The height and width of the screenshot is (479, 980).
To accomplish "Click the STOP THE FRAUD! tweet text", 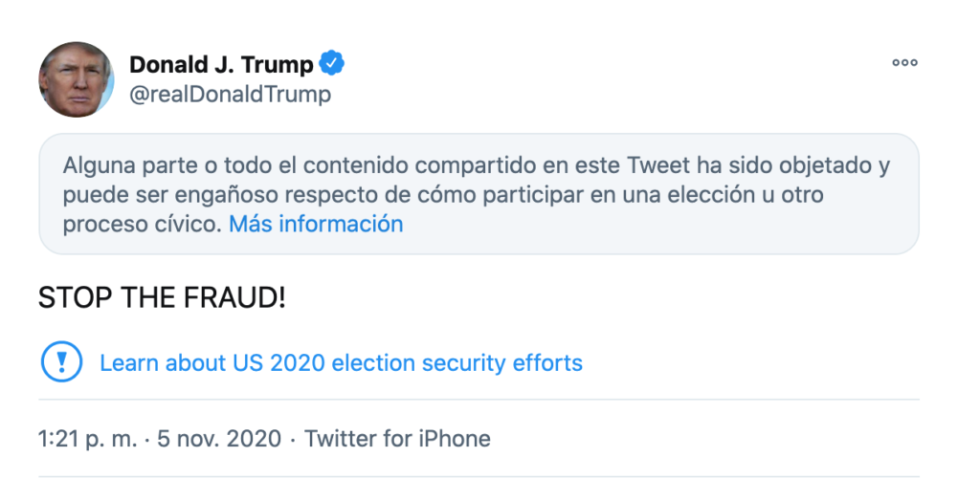I will (162, 297).
